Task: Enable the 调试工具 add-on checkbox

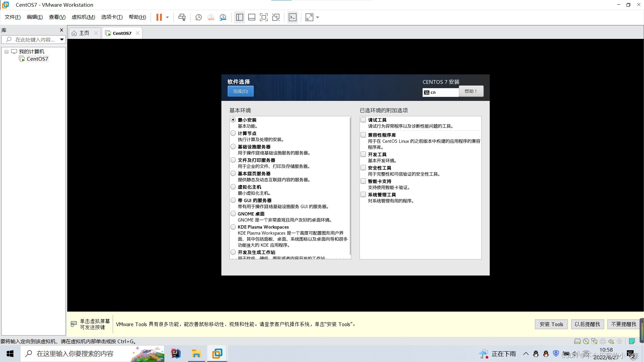Action: click(x=363, y=120)
